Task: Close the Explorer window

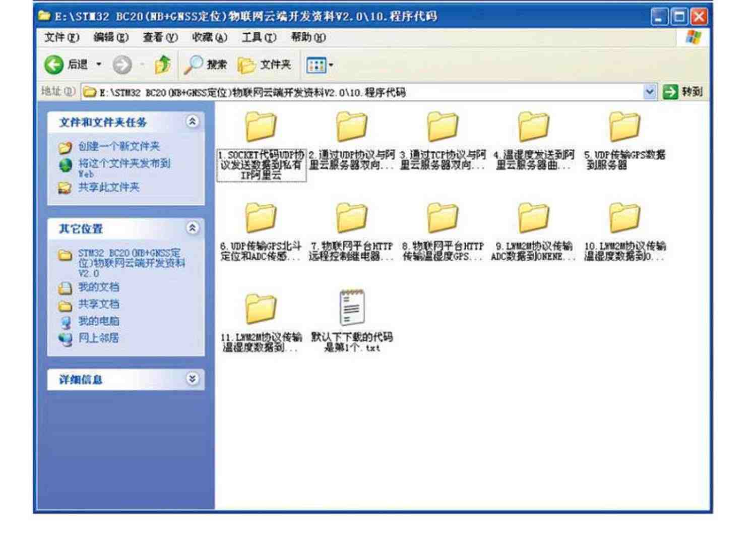Action: point(699,17)
